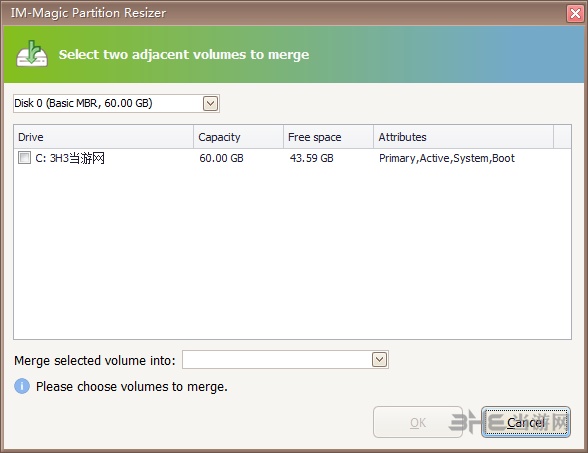Check the C: drive checkbox
The image size is (588, 453).
[x=24, y=158]
